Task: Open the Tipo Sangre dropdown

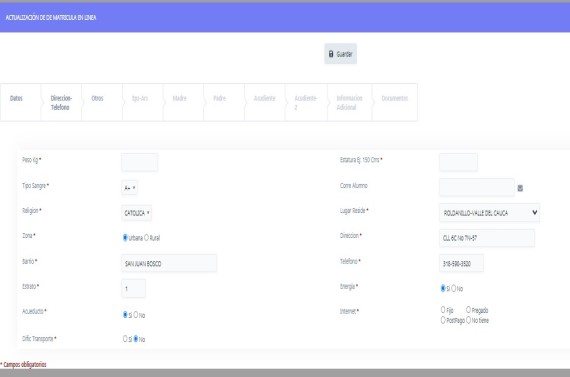Action: pos(129,188)
